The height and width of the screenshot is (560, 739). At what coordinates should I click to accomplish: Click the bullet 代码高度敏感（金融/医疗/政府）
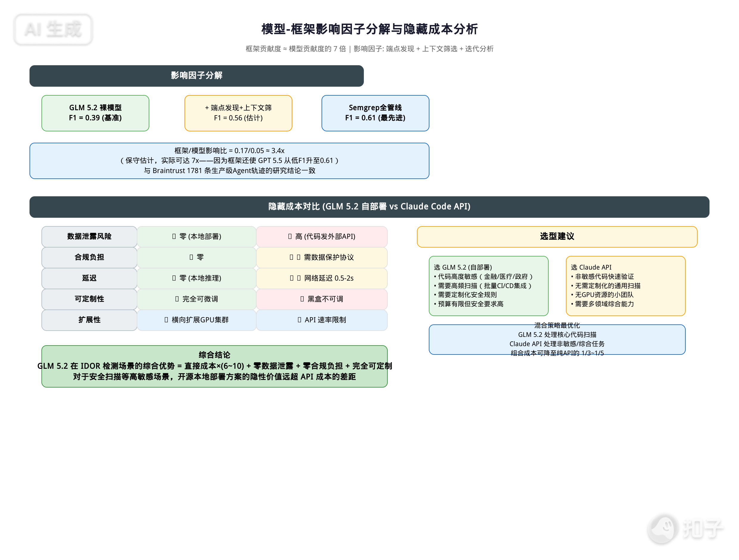click(483, 276)
